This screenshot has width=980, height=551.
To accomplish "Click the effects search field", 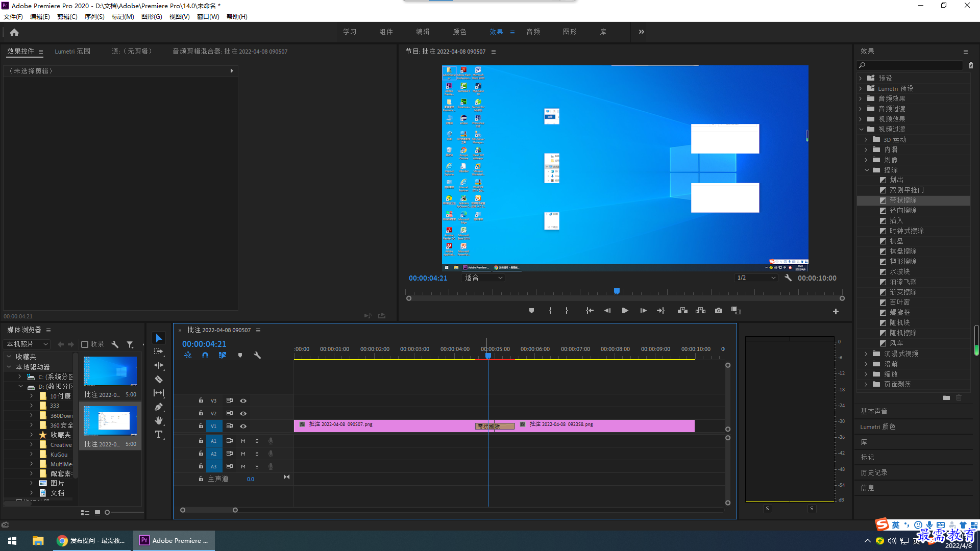I will [x=910, y=65].
